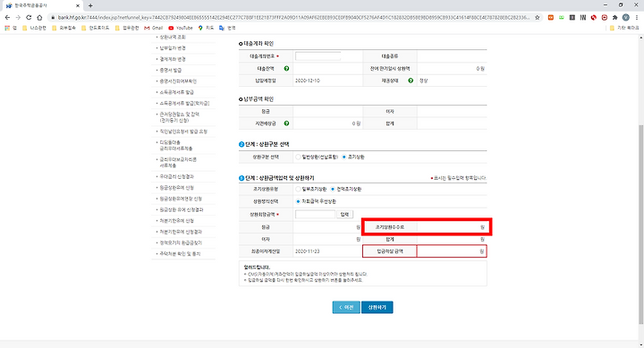Show help for 채권상태
The width and height of the screenshot is (644, 348).
pos(411,81)
